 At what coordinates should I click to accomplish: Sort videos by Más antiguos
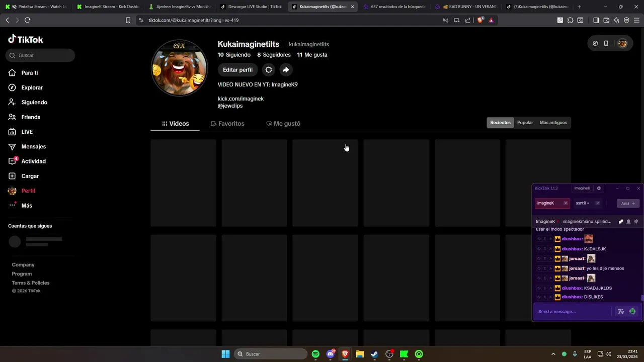pos(553,123)
